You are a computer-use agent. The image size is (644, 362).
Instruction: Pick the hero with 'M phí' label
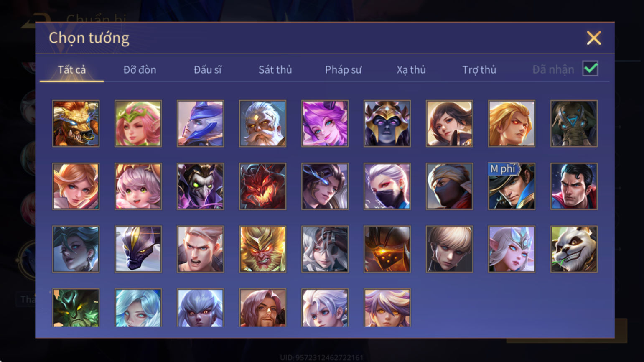[511, 186]
